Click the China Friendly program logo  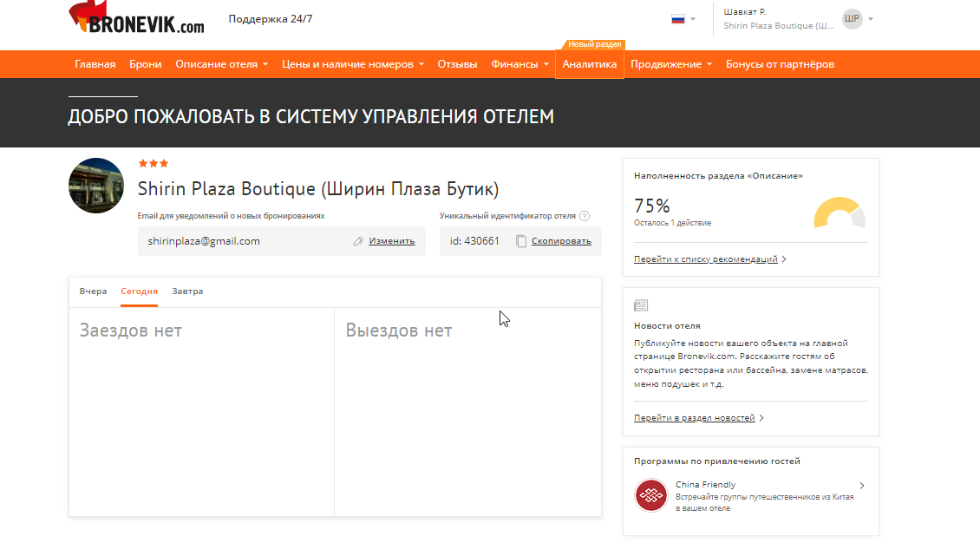click(650, 495)
